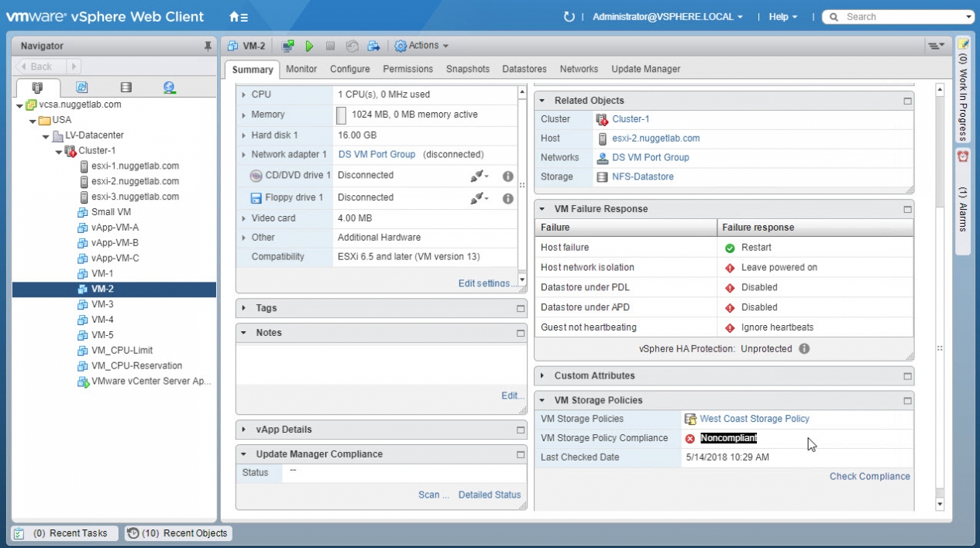Toggle the VM Storage Policies panel box
The width and height of the screenshot is (980, 548).
coord(907,401)
